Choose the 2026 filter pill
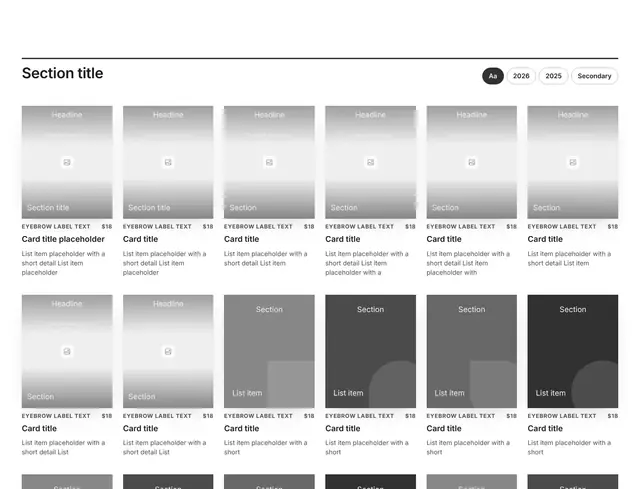Viewport: 640px width, 489px height. (x=521, y=76)
